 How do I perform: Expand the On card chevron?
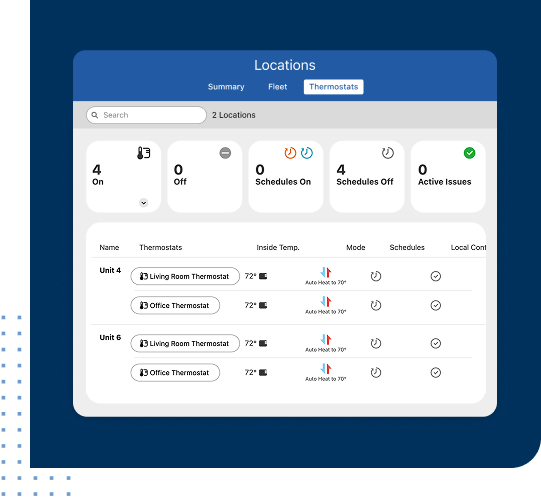(x=144, y=203)
